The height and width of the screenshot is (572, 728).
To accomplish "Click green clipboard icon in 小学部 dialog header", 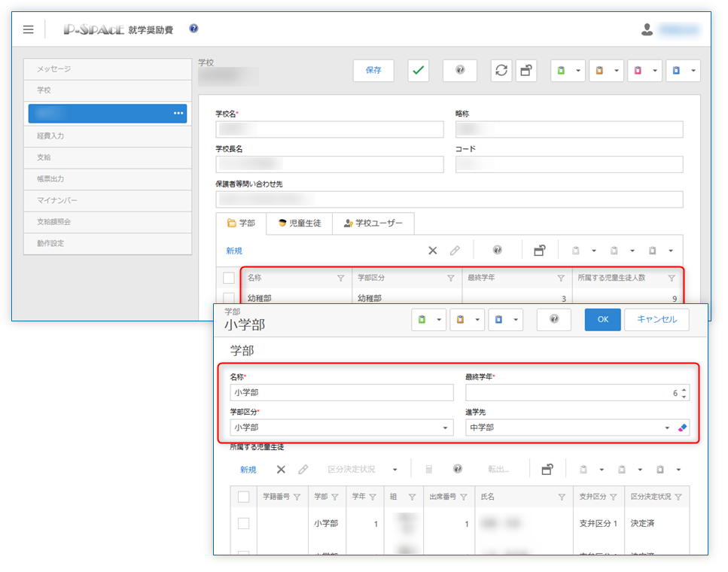I will [422, 319].
